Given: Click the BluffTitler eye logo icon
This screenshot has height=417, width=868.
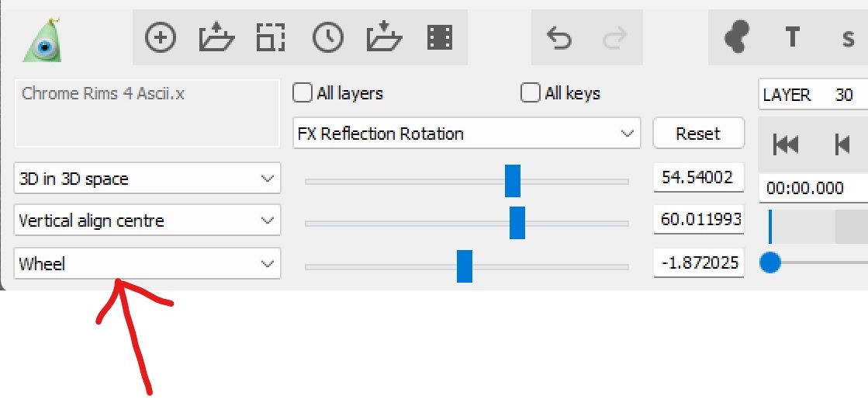Looking at the screenshot, I should point(43,40).
